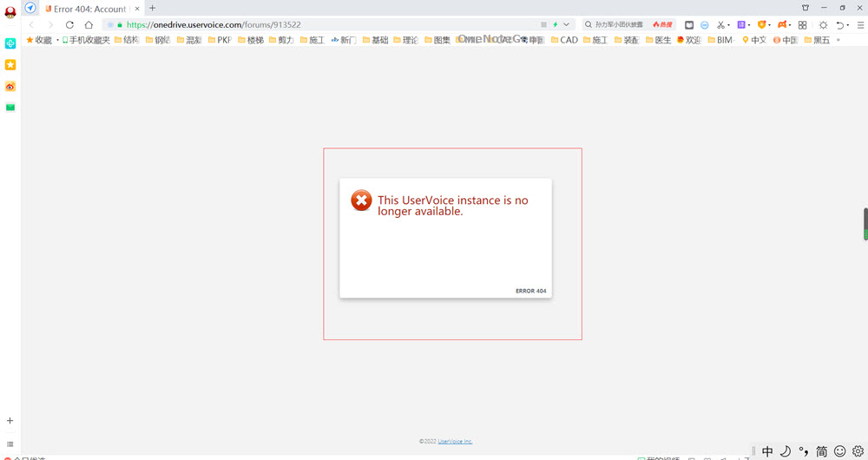Click the sidebar list menu icon
Screen dimensions: 868x460
pos(10,444)
